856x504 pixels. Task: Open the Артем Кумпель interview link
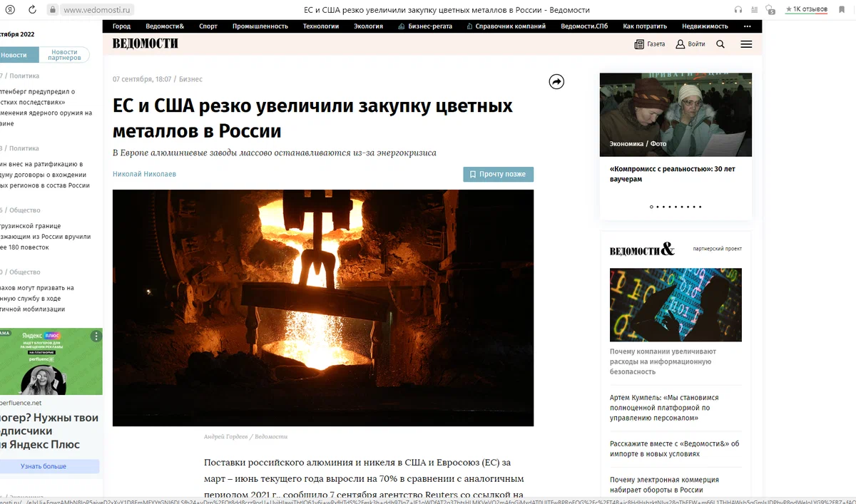[x=664, y=408]
